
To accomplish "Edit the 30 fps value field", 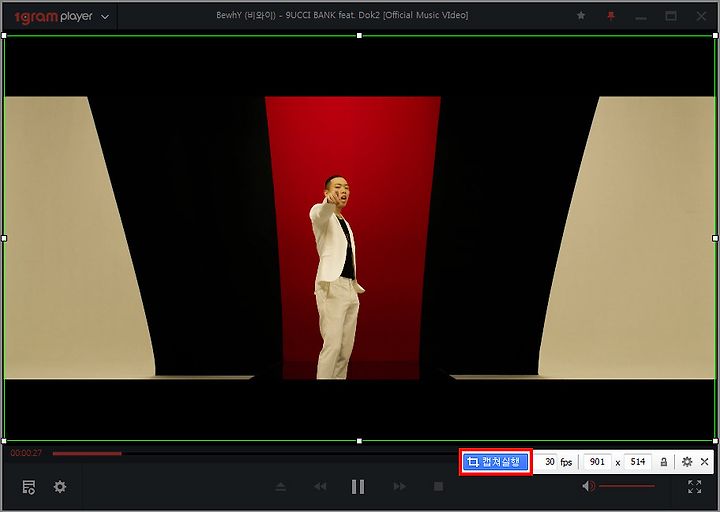I will (546, 461).
